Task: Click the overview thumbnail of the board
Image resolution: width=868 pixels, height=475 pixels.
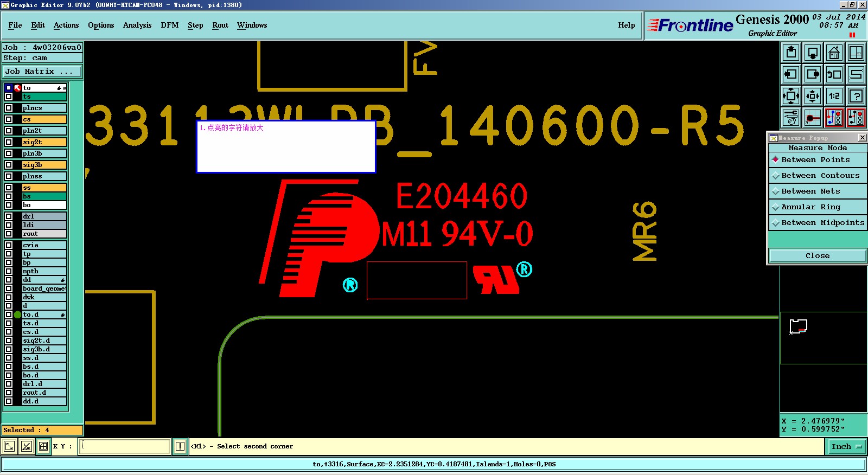Action: pos(799,326)
